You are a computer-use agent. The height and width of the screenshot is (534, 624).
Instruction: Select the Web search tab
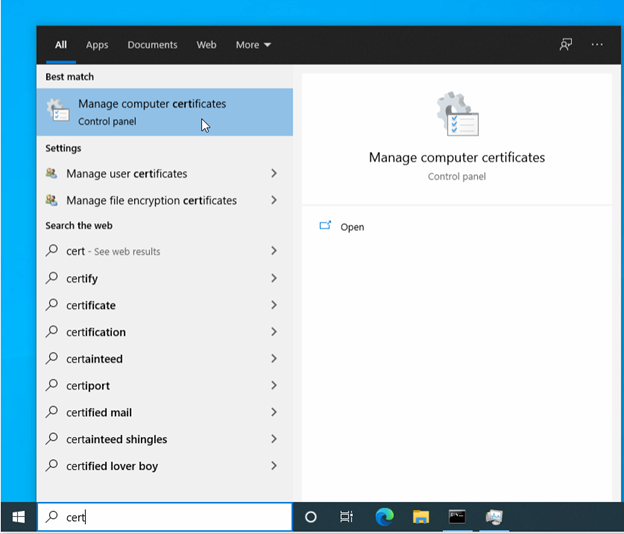tap(206, 45)
